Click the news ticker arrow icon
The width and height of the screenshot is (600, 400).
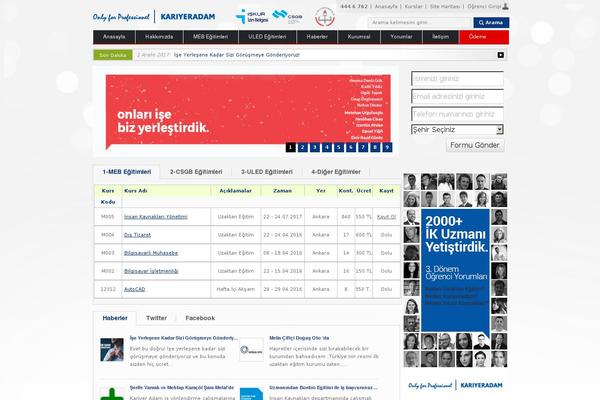click(501, 55)
